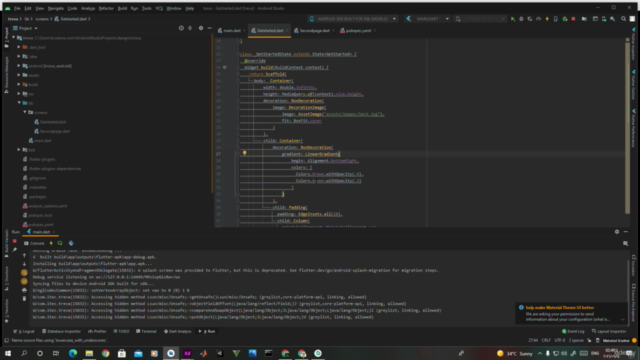Click the editor vertical scrollbar
This screenshot has width=640, height=360.
[x=627, y=127]
